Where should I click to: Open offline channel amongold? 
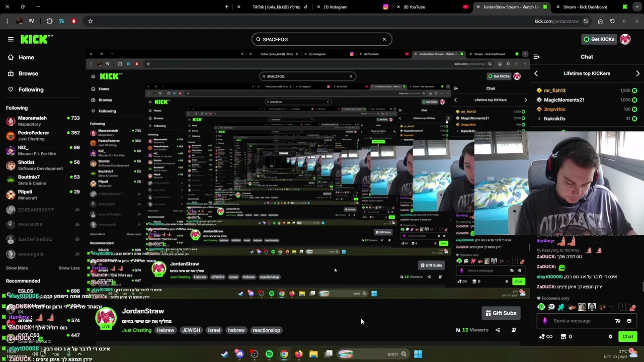tap(43, 254)
